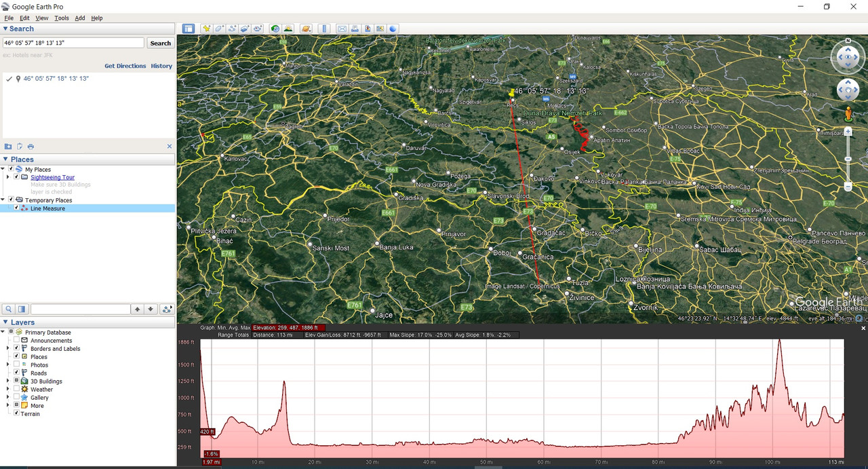Click the Print toolbar icon
The width and height of the screenshot is (868, 469).
[355, 29]
